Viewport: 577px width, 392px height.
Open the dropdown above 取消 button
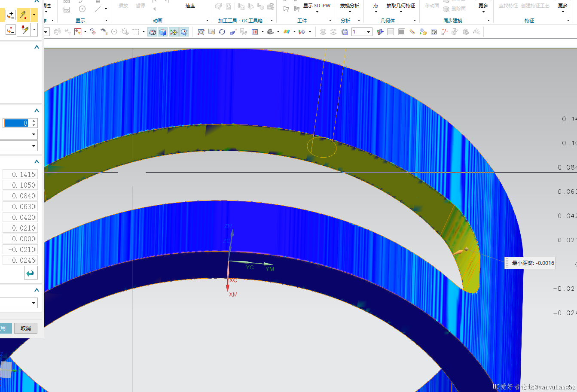[x=19, y=303]
